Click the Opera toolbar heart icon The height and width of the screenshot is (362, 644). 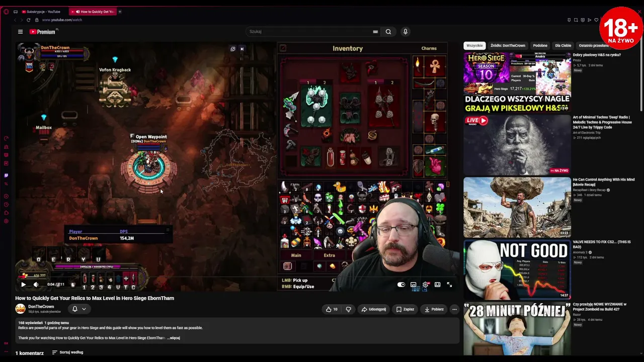click(596, 20)
